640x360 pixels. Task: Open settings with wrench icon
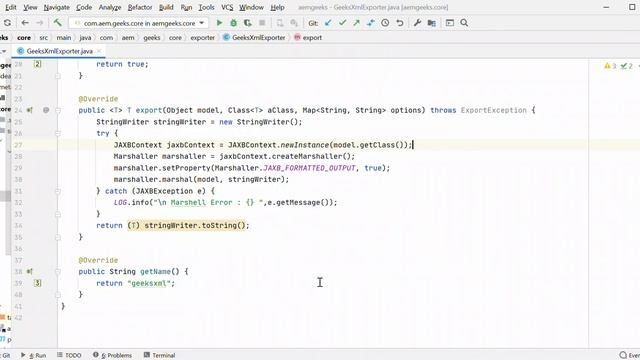417,23
